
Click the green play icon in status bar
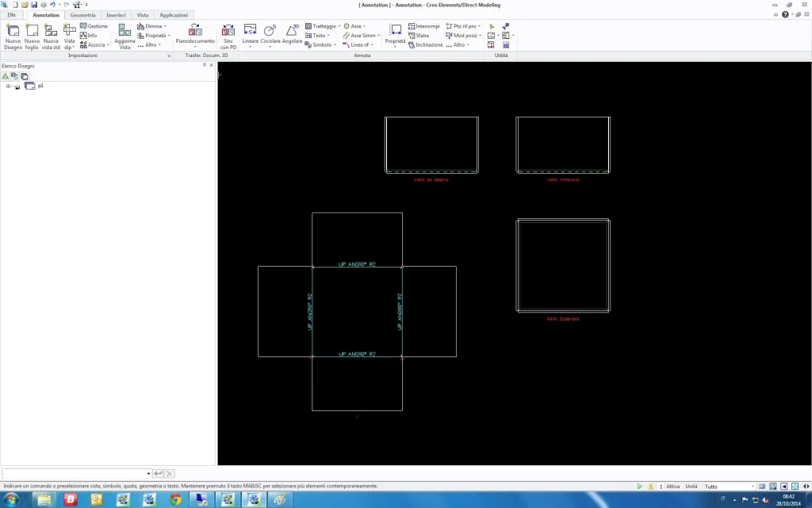tap(640, 487)
